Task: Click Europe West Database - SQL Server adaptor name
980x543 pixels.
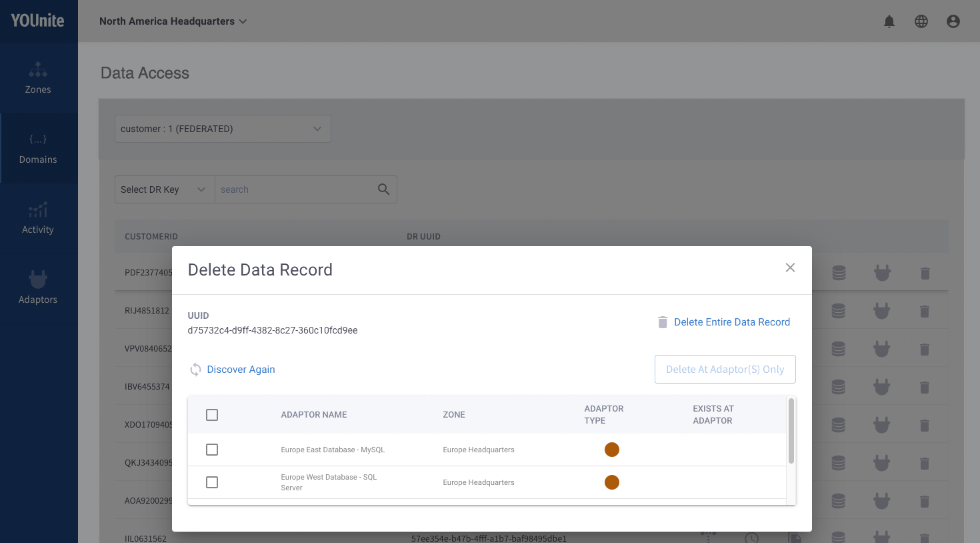Action: click(x=329, y=482)
